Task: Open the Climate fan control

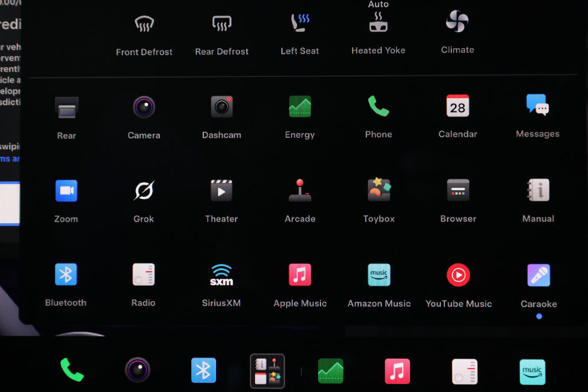Action: [457, 21]
